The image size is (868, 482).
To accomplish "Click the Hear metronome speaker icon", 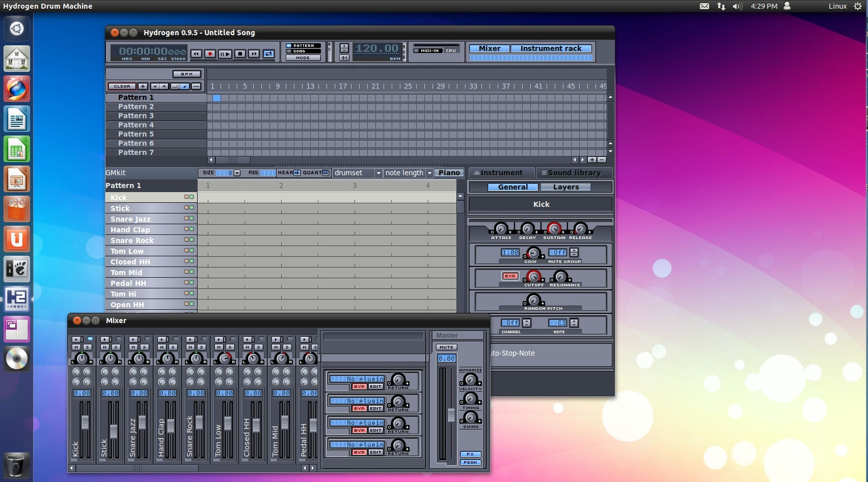I will pyautogui.click(x=297, y=173).
